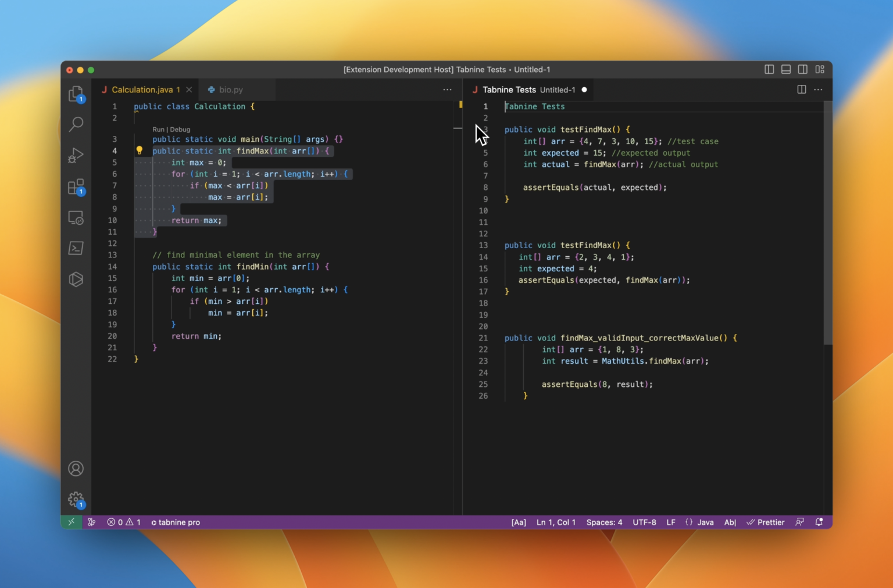Viewport: 893px width, 588px height.
Task: Open UTF-8 encoding selector
Action: click(x=644, y=522)
